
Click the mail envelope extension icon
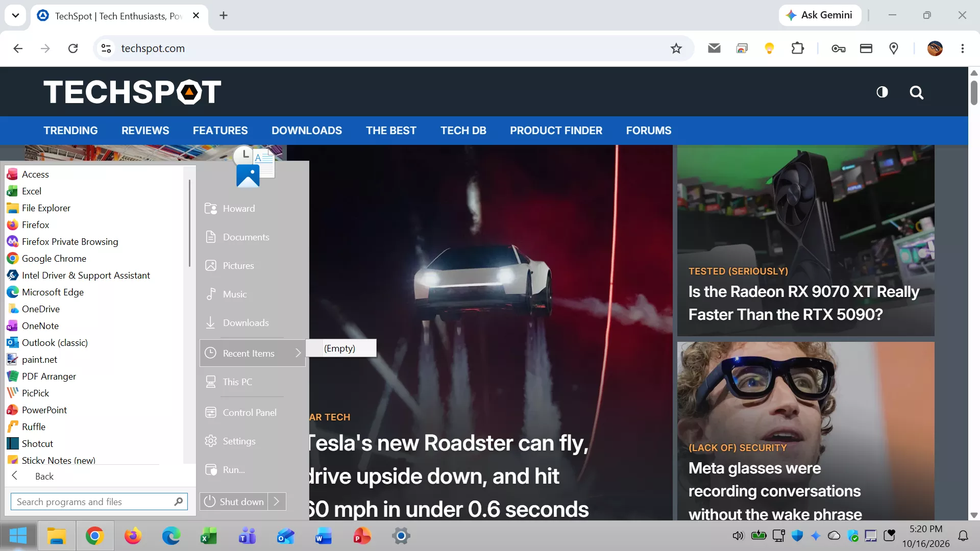(x=714, y=48)
